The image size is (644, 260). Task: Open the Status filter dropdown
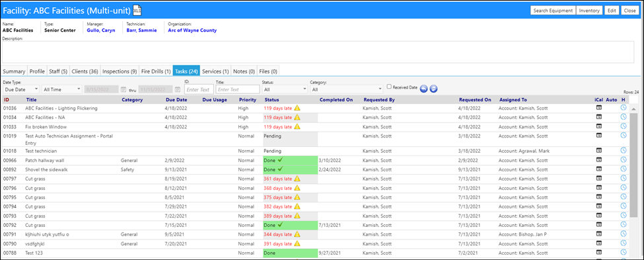coord(285,89)
